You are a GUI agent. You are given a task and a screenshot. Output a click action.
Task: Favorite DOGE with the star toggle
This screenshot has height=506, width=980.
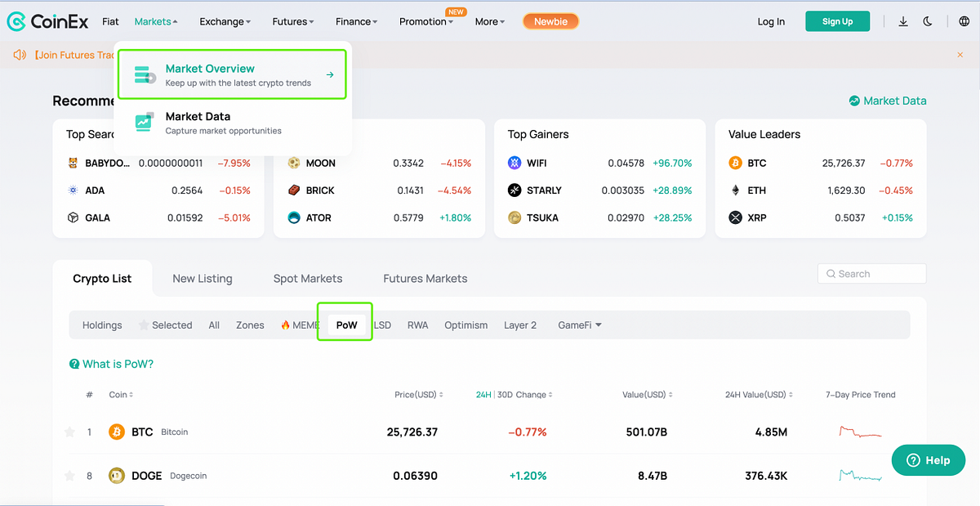click(x=70, y=476)
